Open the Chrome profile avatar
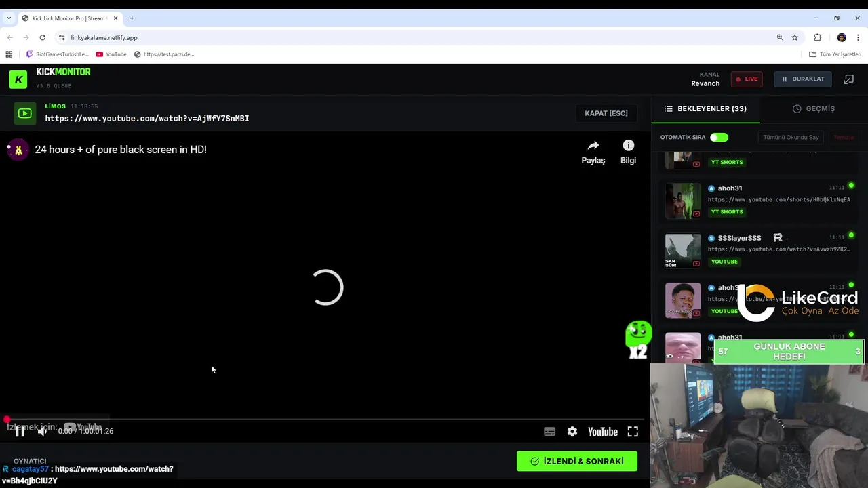Image resolution: width=868 pixels, height=488 pixels. (x=842, y=38)
